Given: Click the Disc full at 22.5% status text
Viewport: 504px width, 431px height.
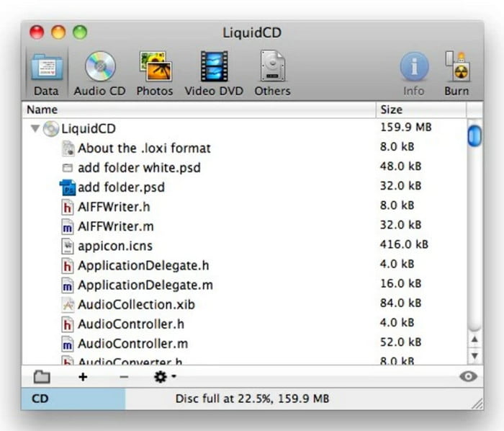Looking at the screenshot, I should pos(252,399).
